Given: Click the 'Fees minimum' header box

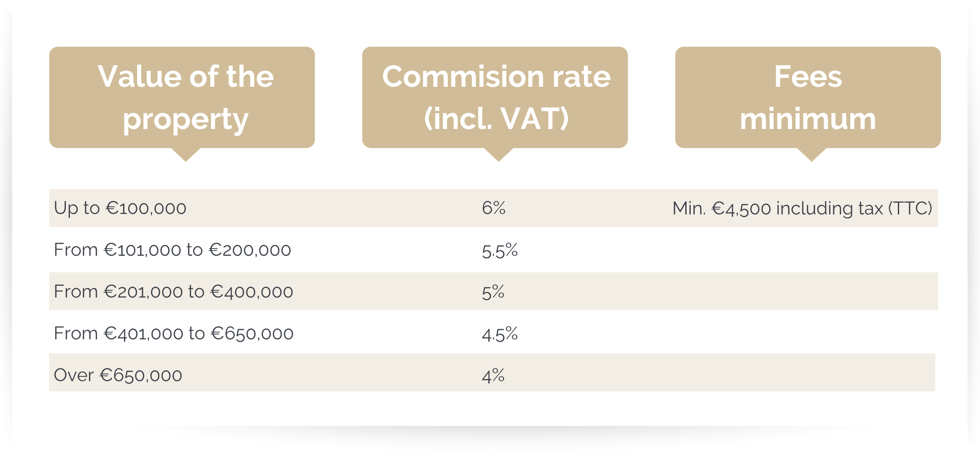Looking at the screenshot, I should [x=807, y=97].
